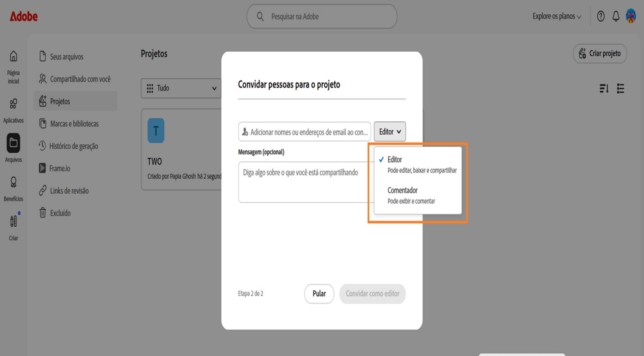Open Aplicativos in the left rail
The width and height of the screenshot is (644, 356).
click(x=13, y=111)
